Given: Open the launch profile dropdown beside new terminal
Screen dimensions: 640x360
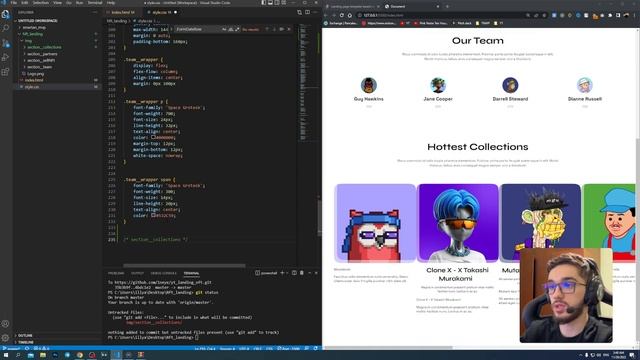Looking at the screenshot, I should click(287, 273).
